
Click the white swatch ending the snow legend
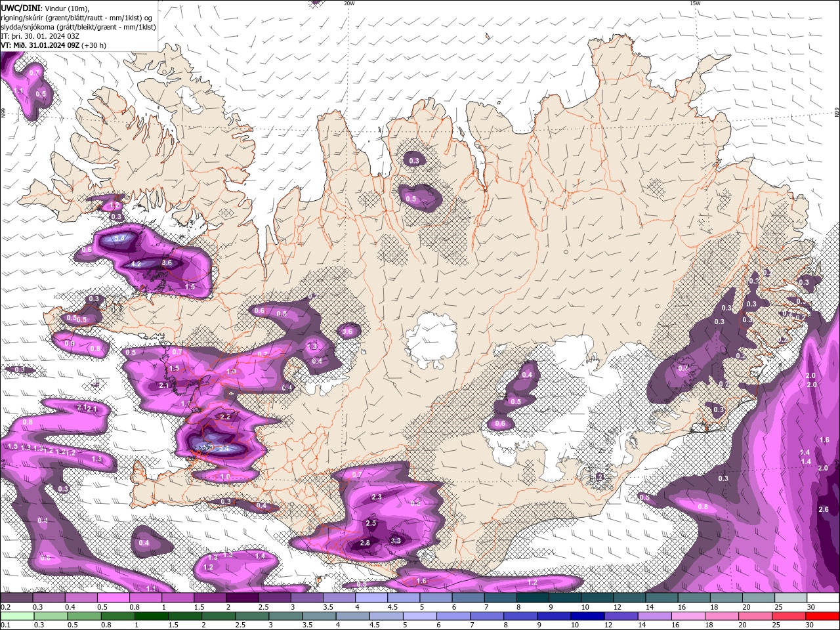click(823, 598)
